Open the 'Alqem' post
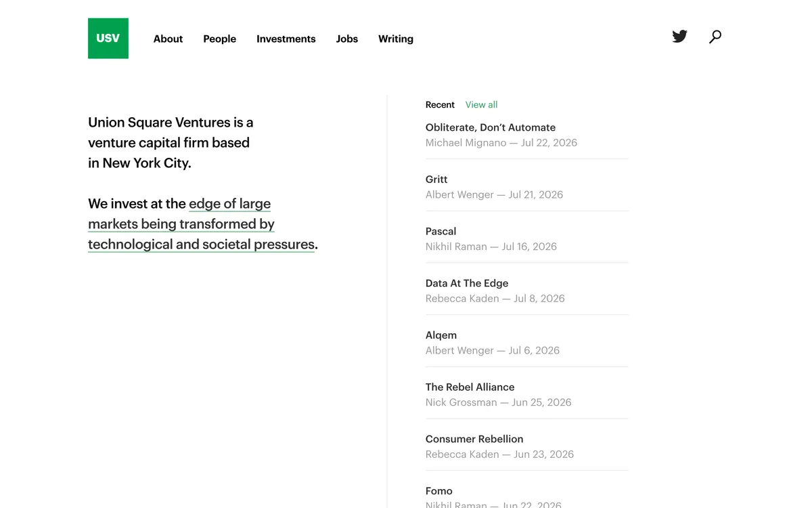Screen dimensions: 812x508 (x=441, y=335)
